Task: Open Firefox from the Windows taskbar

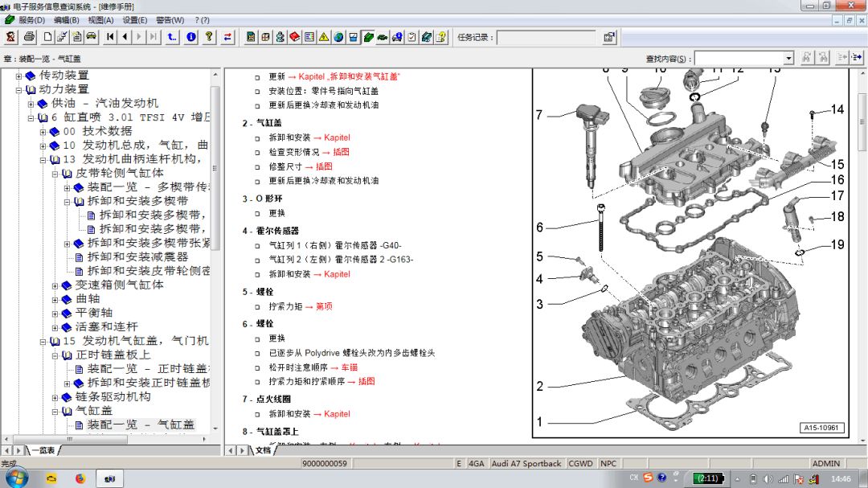Action: (80, 478)
